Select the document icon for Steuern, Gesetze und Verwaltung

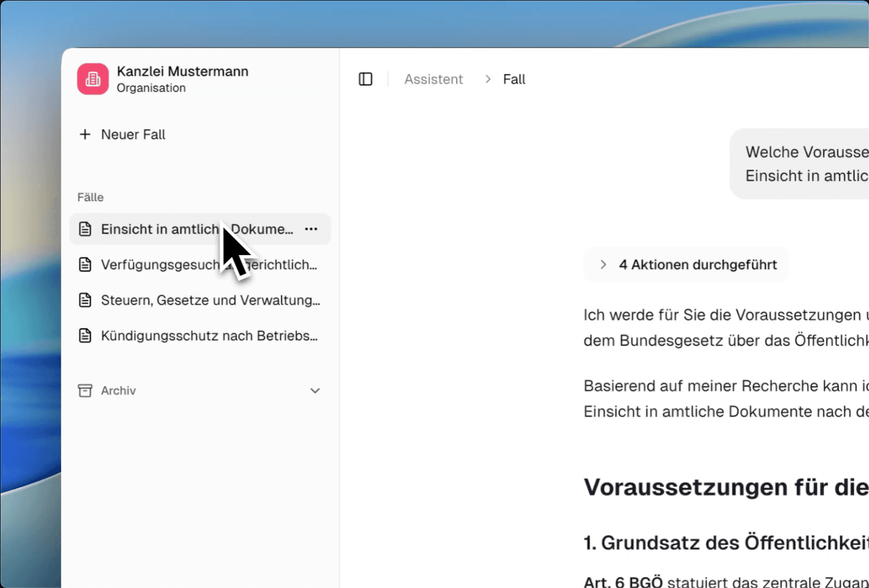(x=85, y=300)
